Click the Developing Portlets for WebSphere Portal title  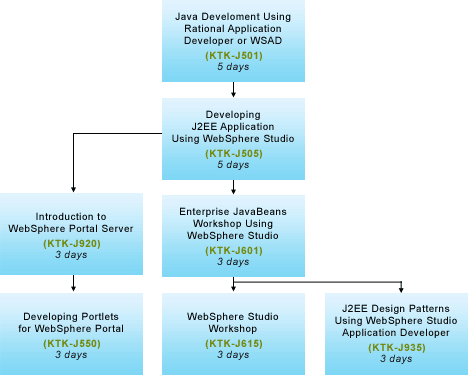click(71, 323)
